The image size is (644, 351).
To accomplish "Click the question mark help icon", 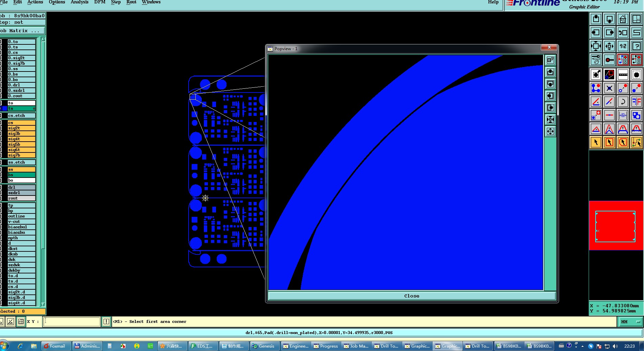I will (x=637, y=46).
